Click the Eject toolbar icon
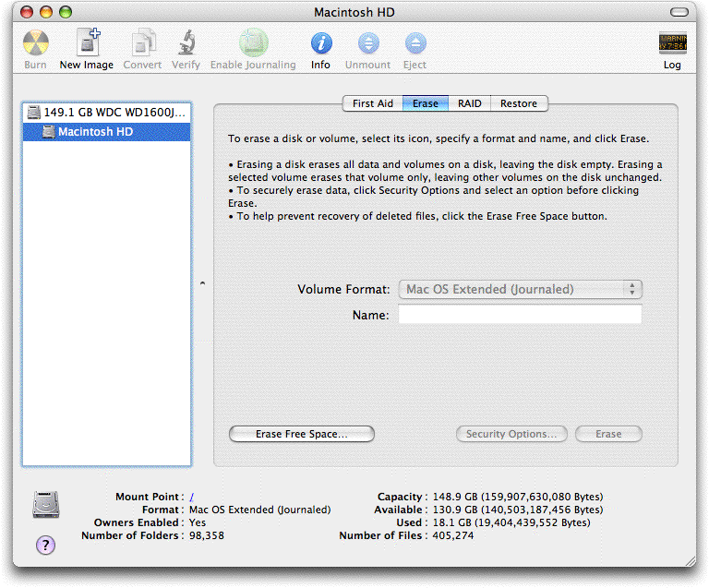The height and width of the screenshot is (588, 709). (x=415, y=43)
